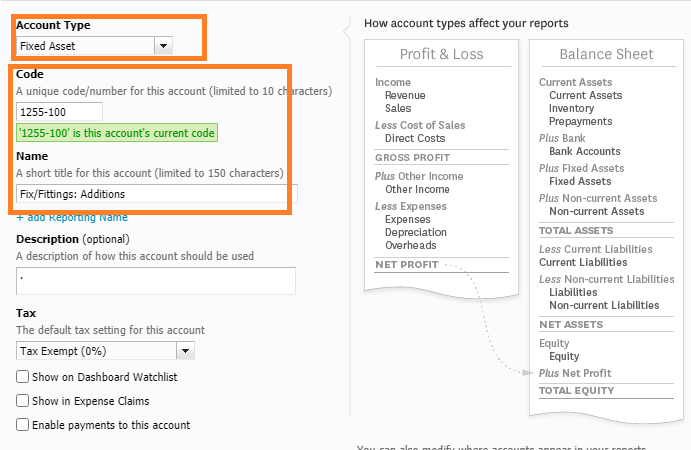
Task: Click the indented Fixed Assets entry
Action: (x=580, y=182)
